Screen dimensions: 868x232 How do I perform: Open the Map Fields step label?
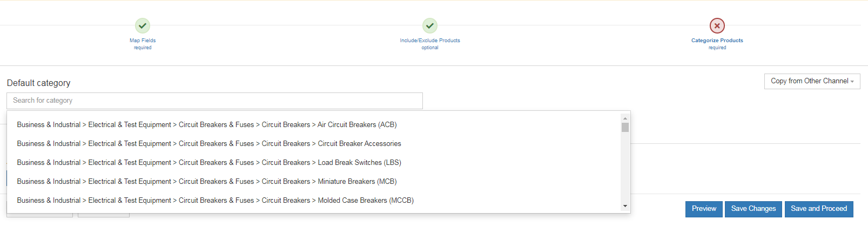pos(143,41)
